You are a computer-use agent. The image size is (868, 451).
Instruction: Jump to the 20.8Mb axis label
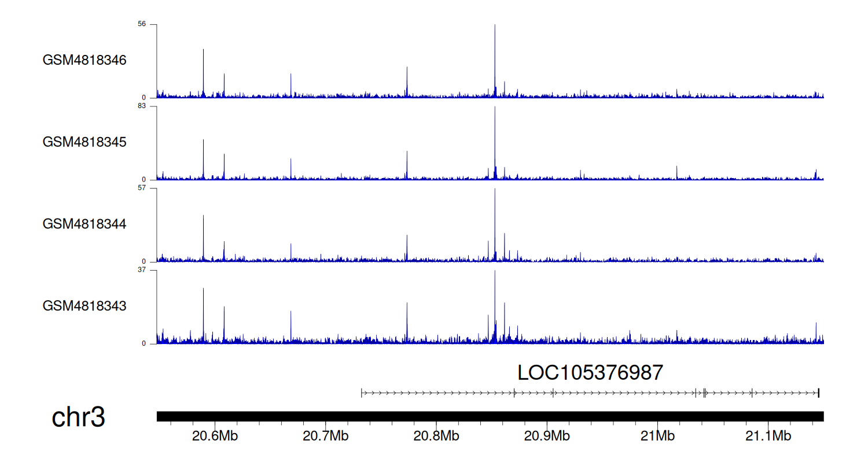point(436,435)
